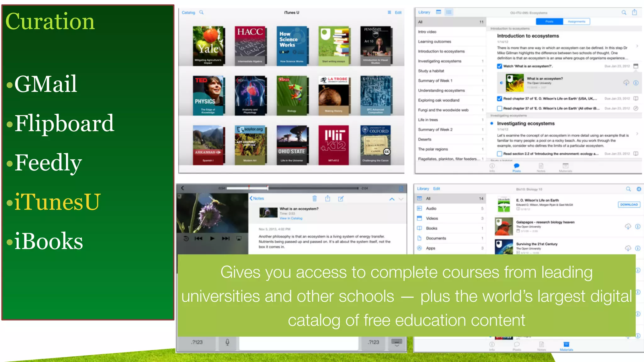The width and height of the screenshot is (644, 362).
Task: Uncheck 'Read chapter 37 (USA, UK...)' task
Action: (499, 98)
